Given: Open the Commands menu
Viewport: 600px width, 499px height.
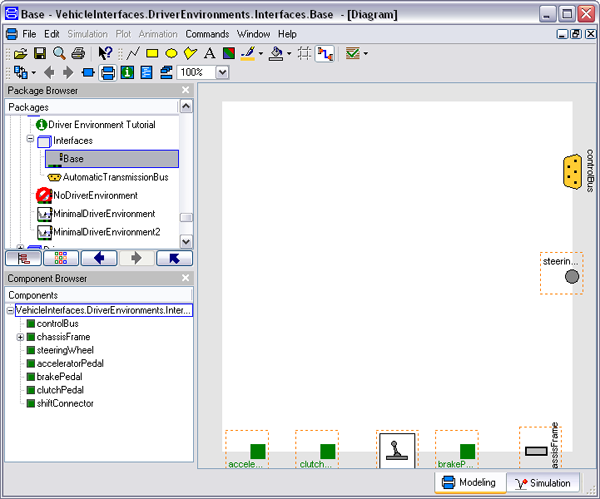Looking at the screenshot, I should 208,34.
